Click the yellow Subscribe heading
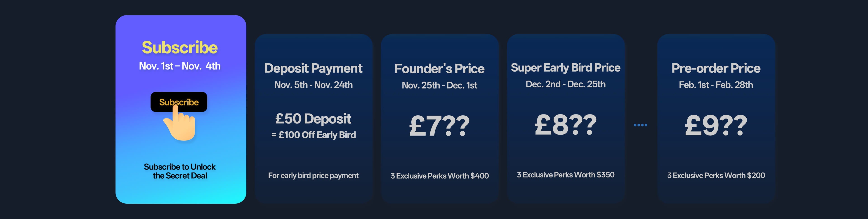This screenshot has height=219, width=868. click(180, 47)
